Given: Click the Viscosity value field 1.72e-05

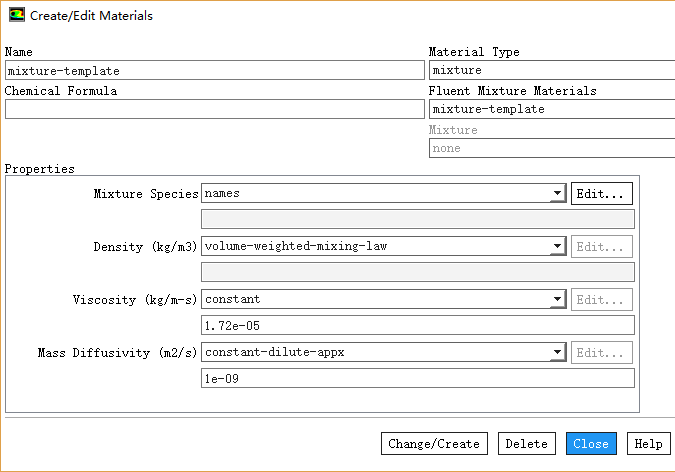Looking at the screenshot, I should [x=418, y=326].
